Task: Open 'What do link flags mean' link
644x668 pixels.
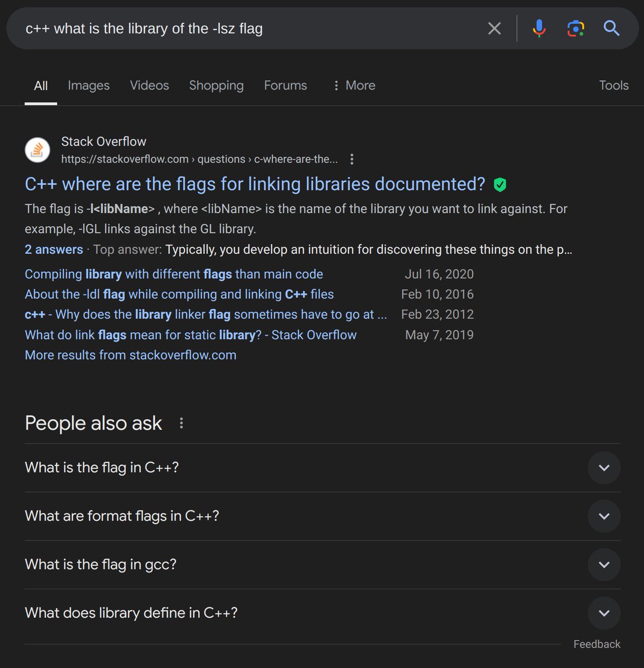Action: 190,335
